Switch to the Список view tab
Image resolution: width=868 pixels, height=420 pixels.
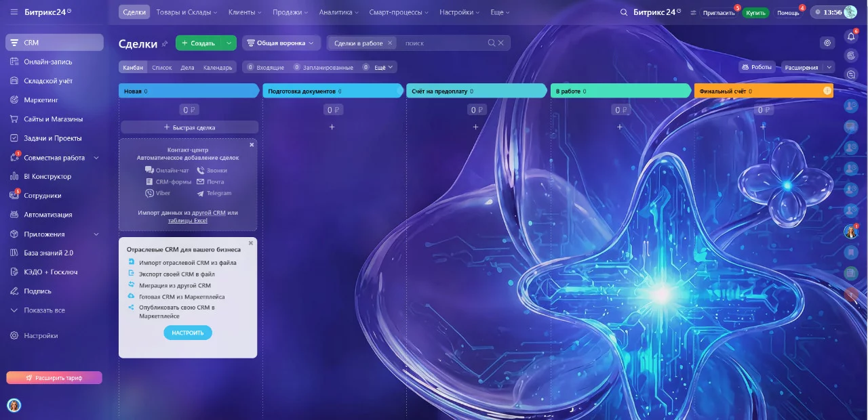click(x=161, y=67)
